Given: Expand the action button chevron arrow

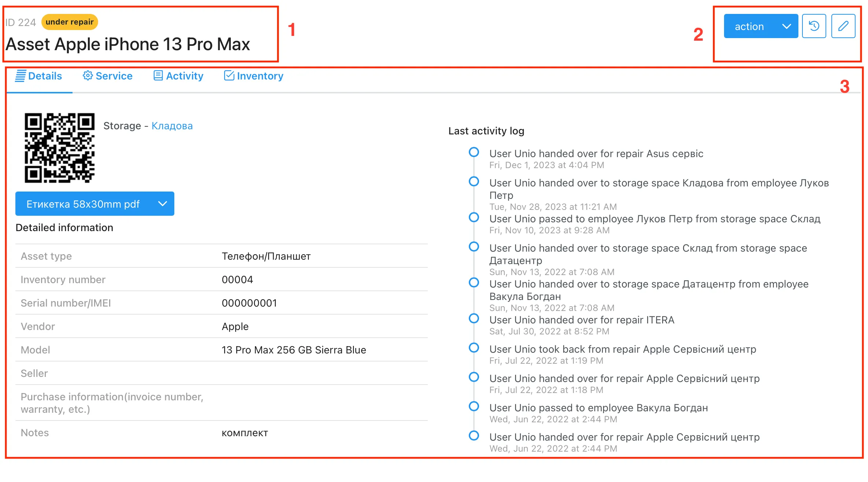Looking at the screenshot, I should 786,26.
